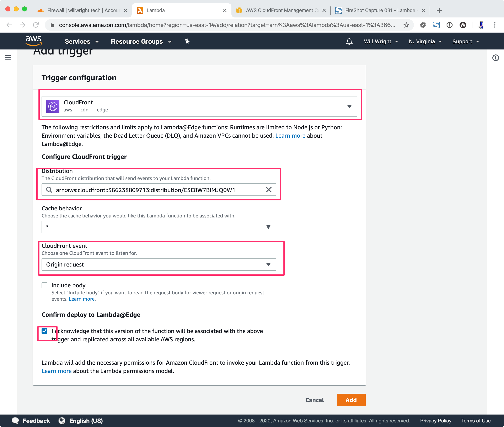Click the 'Trigger configuration' heading text
Viewport: 504px width, 427px height.
[x=79, y=78]
